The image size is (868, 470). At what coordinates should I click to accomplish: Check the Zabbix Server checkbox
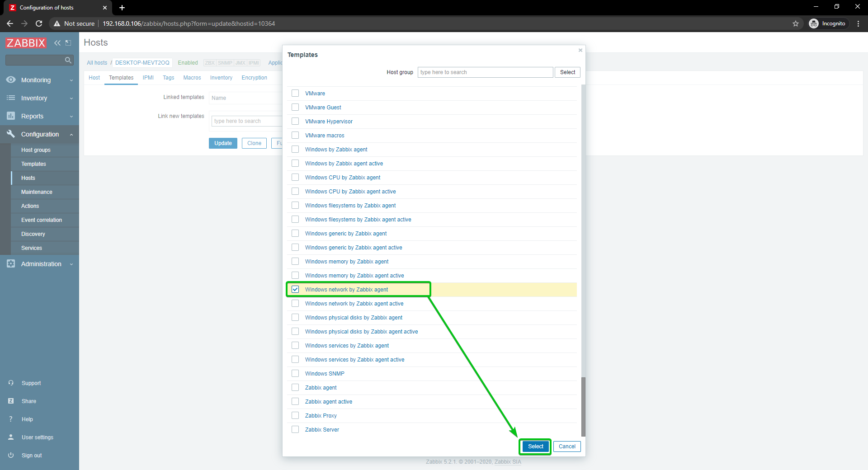pyautogui.click(x=295, y=429)
